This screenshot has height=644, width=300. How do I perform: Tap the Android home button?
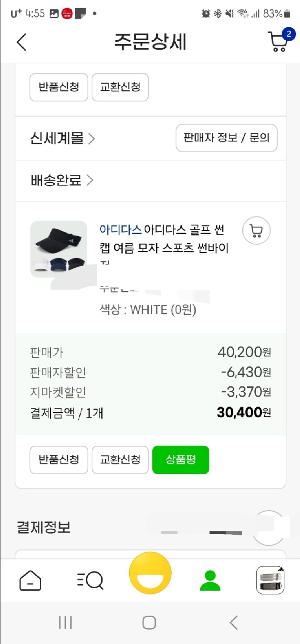pos(150,622)
